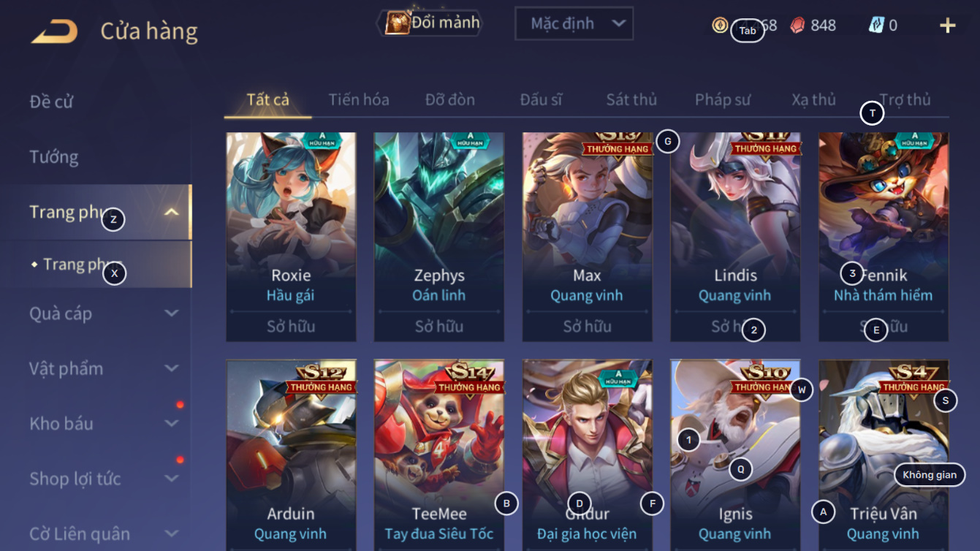The width and height of the screenshot is (980, 551).
Task: Filter by the Pháp sư tab
Action: [x=723, y=99]
